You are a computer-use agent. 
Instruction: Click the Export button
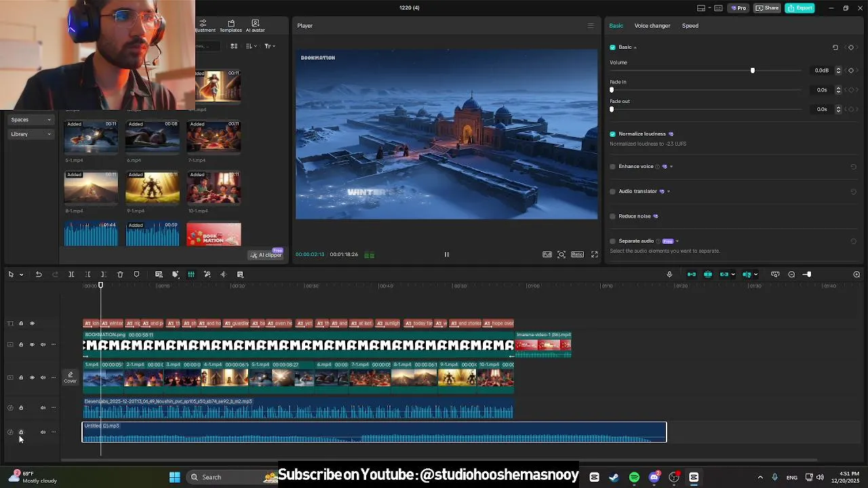click(800, 8)
